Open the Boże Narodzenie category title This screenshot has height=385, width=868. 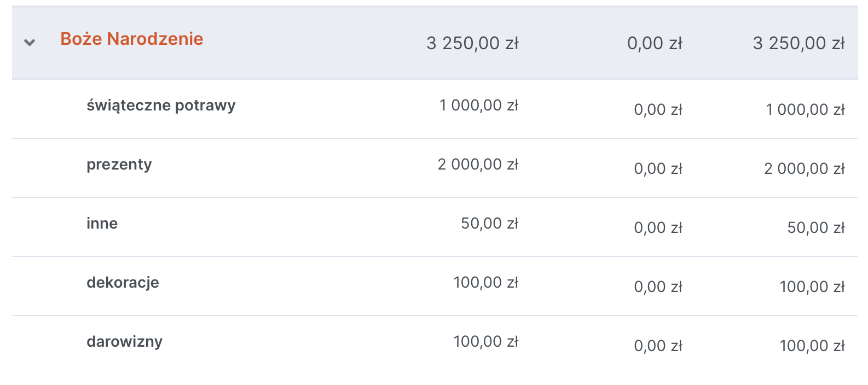131,39
